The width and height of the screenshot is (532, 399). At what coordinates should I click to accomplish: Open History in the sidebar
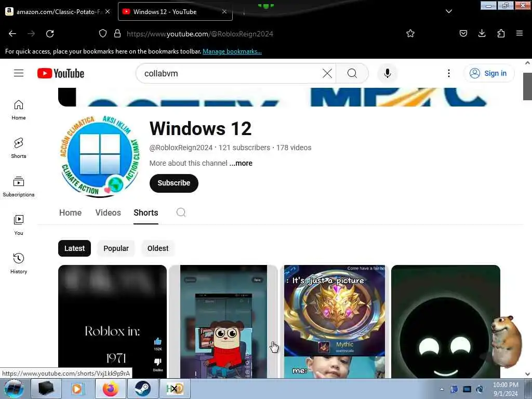point(19,263)
